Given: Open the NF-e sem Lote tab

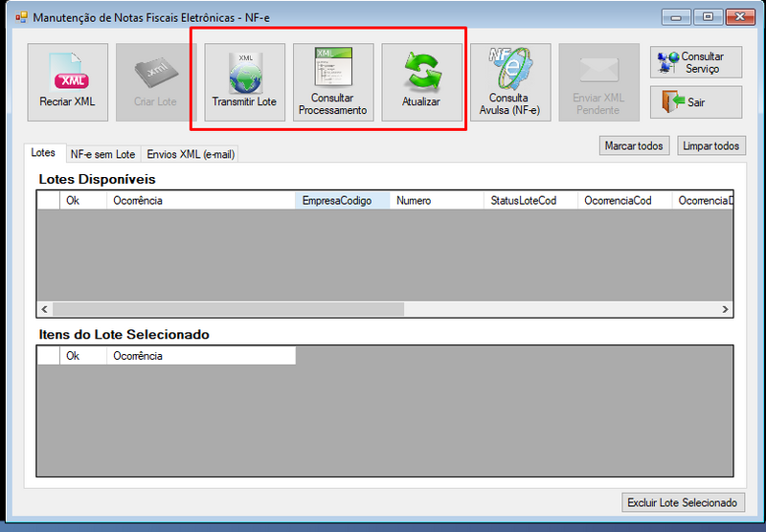Looking at the screenshot, I should [102, 154].
